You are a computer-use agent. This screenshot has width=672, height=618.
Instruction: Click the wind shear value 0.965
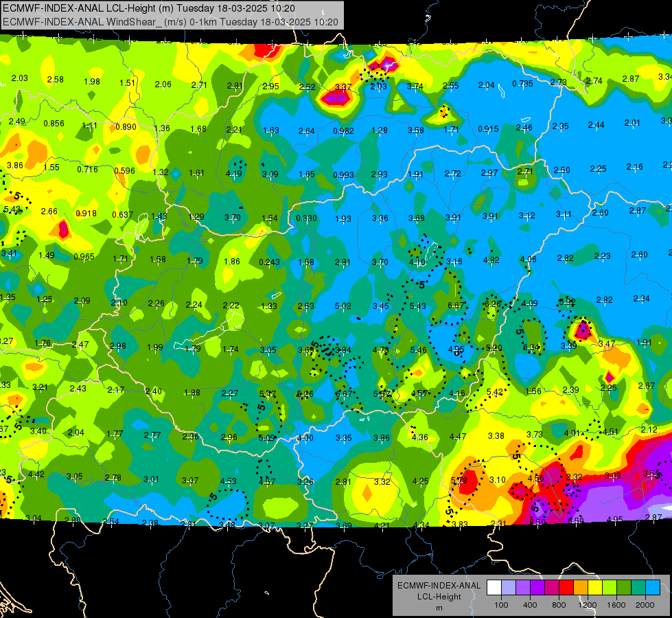84,257
